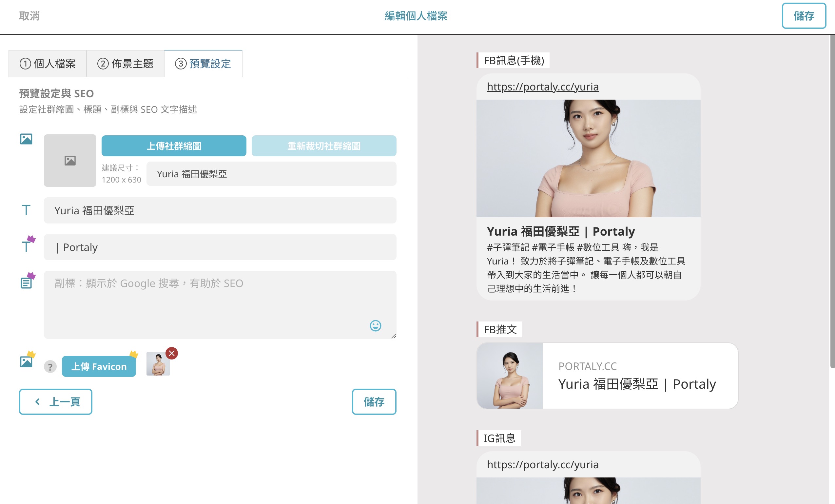Click the SEO description document icon

(x=28, y=280)
